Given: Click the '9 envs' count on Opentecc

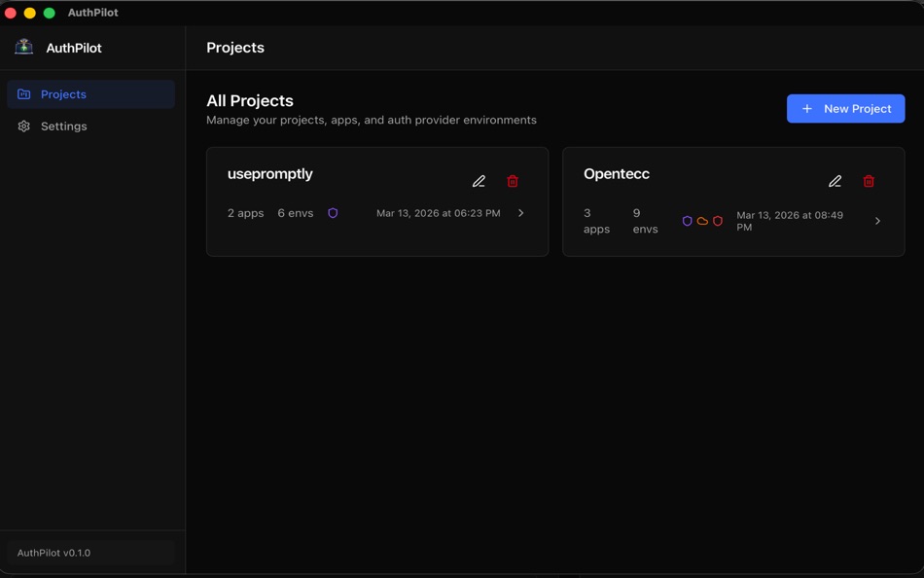Looking at the screenshot, I should tap(645, 221).
